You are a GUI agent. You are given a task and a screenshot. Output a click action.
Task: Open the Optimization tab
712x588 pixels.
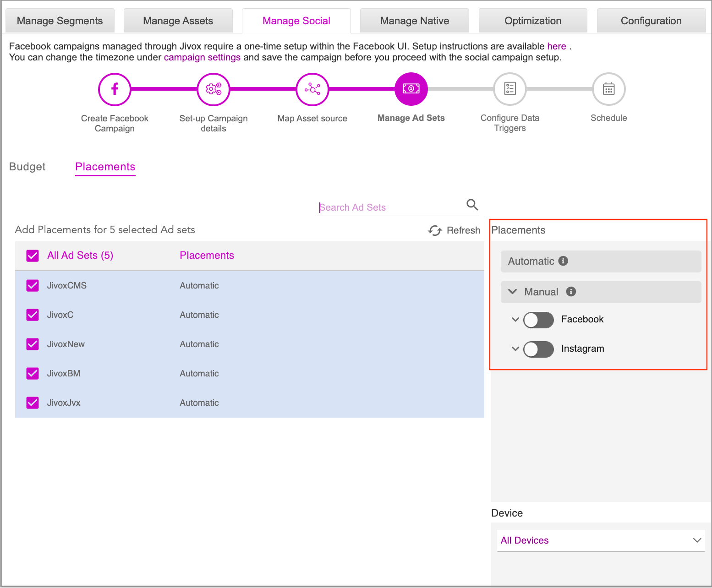click(x=533, y=21)
